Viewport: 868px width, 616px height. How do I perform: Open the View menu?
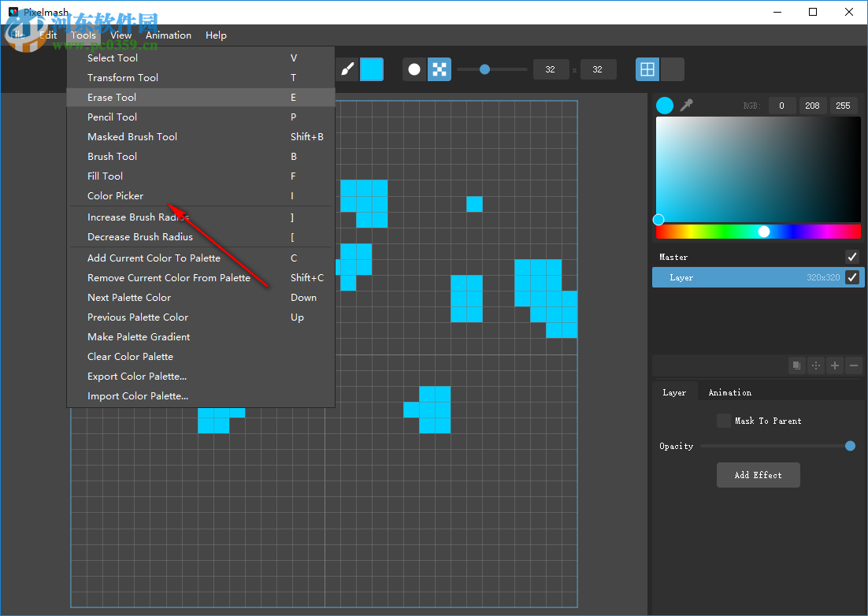point(121,35)
